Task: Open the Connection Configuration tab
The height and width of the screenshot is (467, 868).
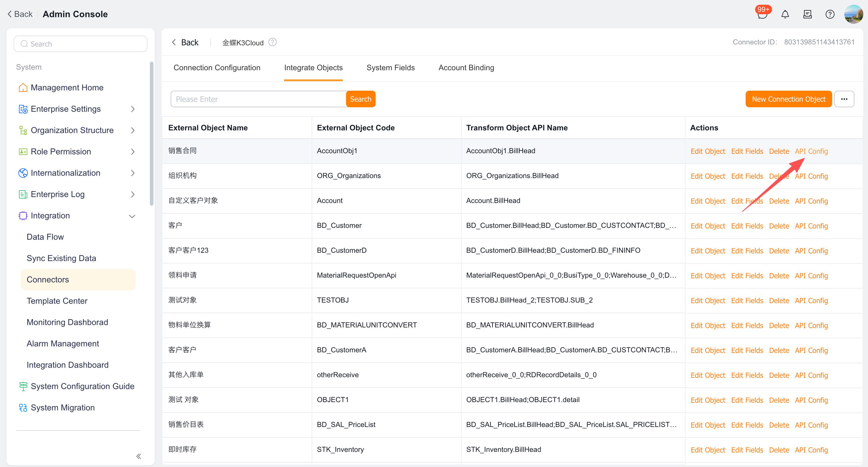Action: pyautogui.click(x=217, y=68)
